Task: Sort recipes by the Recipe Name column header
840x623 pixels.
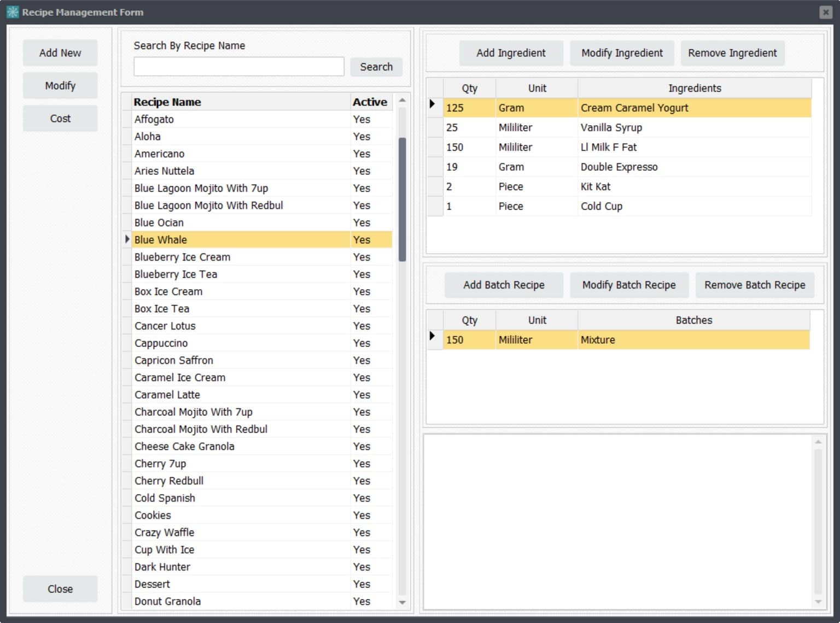Action: (x=167, y=102)
